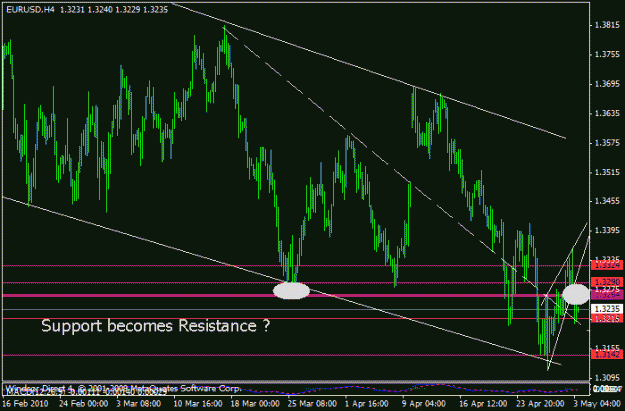The height and width of the screenshot is (411, 625).
Task: Select the white ellipse near 25 Mar low
Action: pos(291,291)
